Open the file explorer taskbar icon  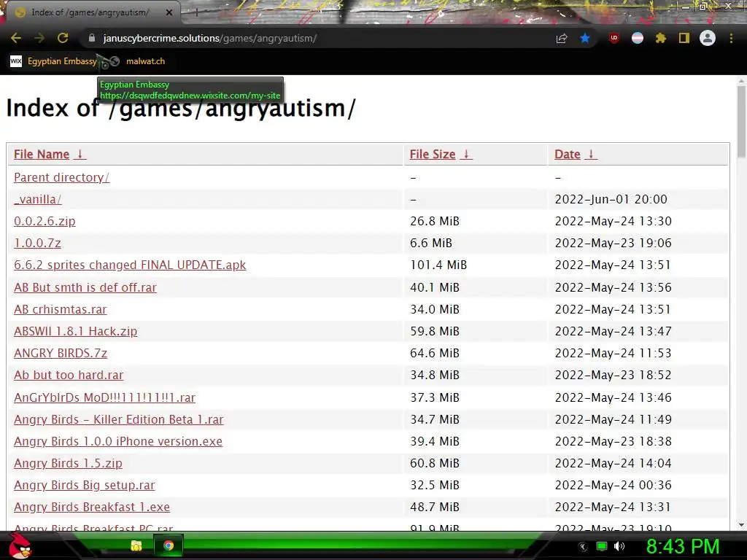tap(136, 545)
